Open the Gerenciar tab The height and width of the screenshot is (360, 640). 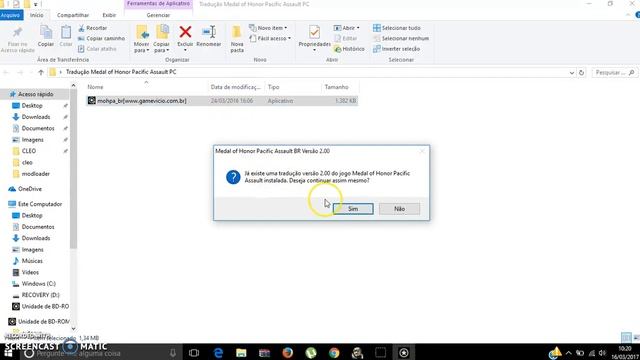[158, 15]
